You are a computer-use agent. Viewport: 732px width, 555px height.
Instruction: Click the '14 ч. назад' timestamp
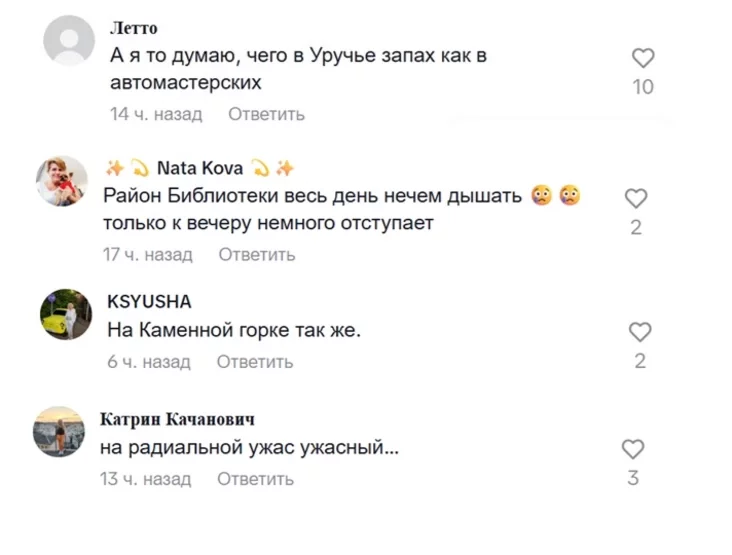pyautogui.click(x=156, y=114)
